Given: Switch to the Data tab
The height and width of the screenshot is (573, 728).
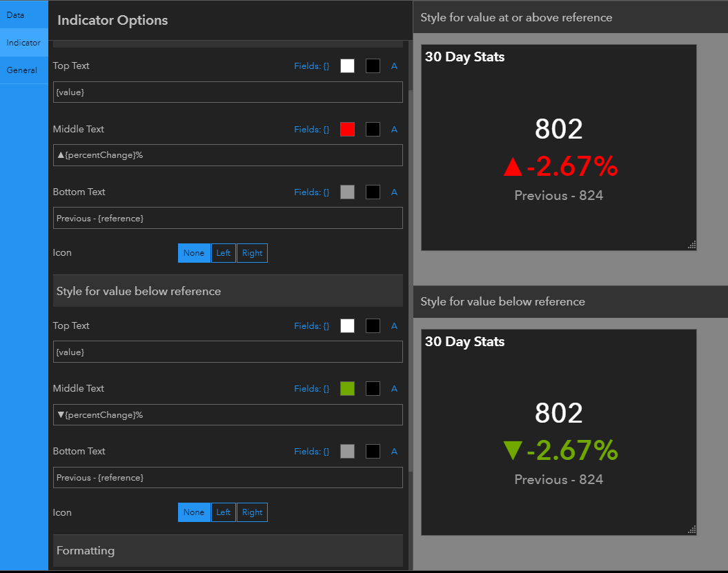Looking at the screenshot, I should pos(15,14).
